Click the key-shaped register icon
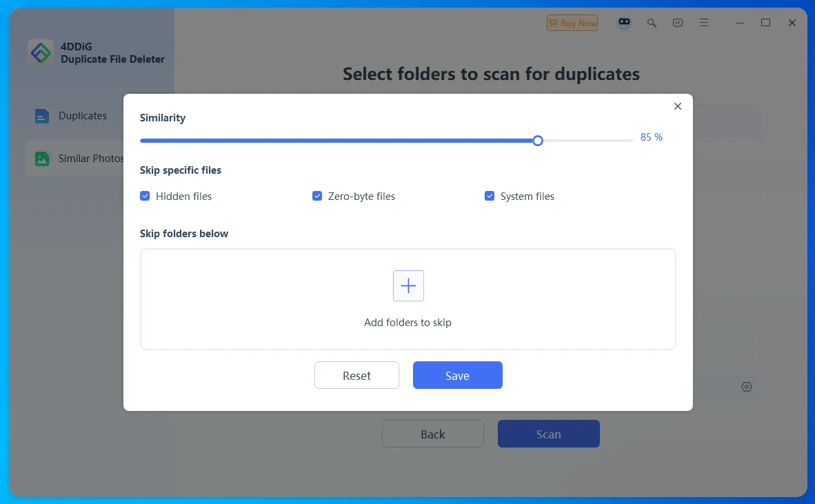The width and height of the screenshot is (815, 504). tap(652, 23)
